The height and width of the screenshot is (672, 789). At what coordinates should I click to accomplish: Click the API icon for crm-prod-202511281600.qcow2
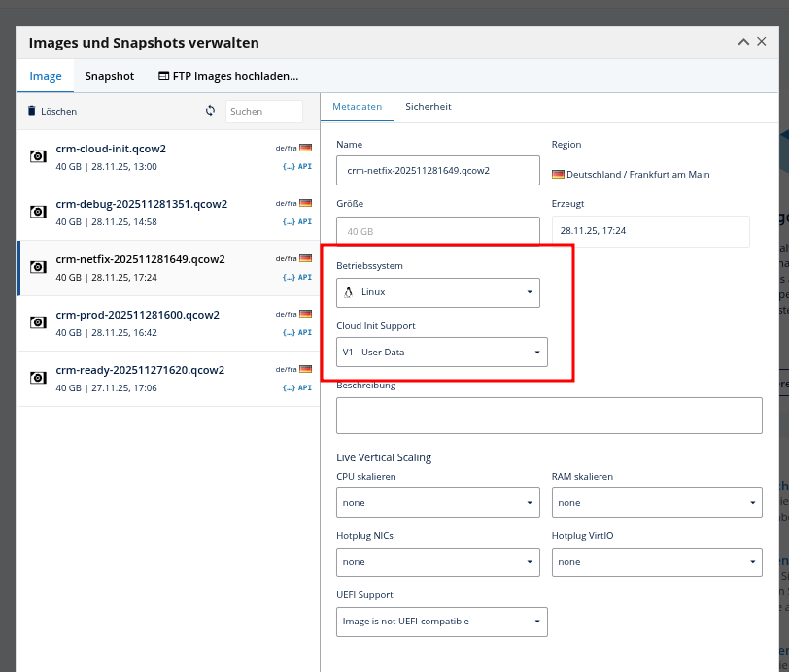pyautogui.click(x=297, y=332)
